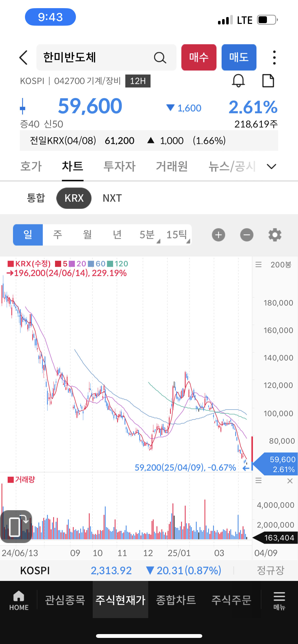The height and width of the screenshot is (644, 298).
Task: Open the memo note icon
Action: 268,81
